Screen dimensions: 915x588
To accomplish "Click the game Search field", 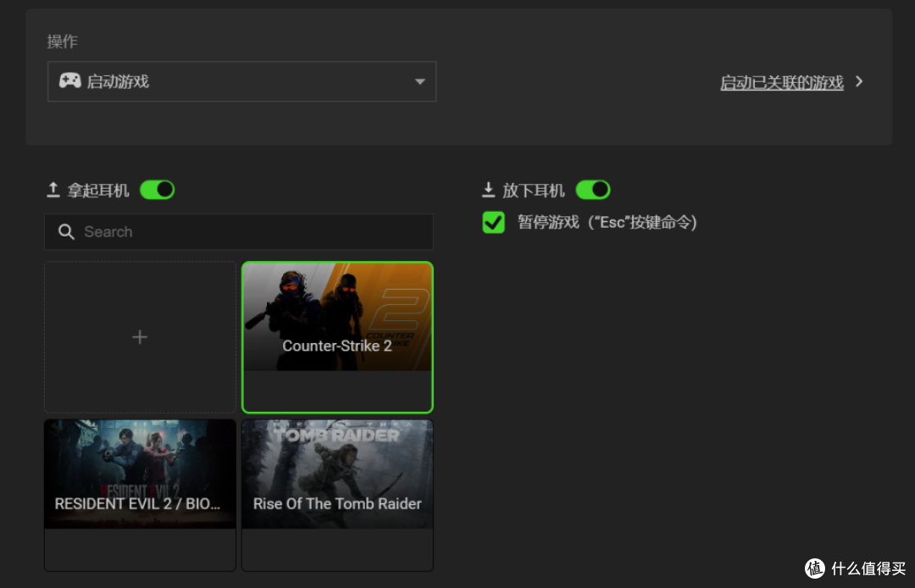I will coord(239,231).
